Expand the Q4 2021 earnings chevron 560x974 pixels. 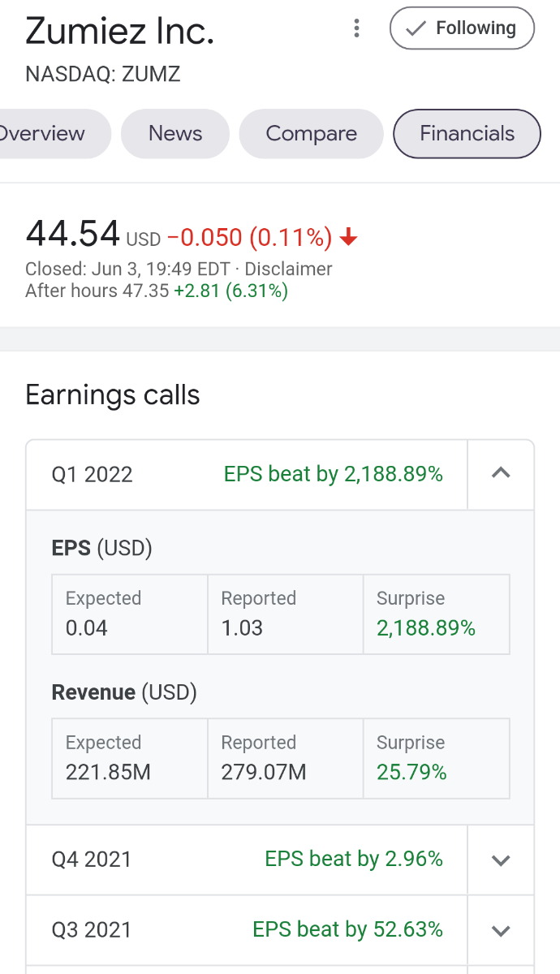[x=501, y=860]
